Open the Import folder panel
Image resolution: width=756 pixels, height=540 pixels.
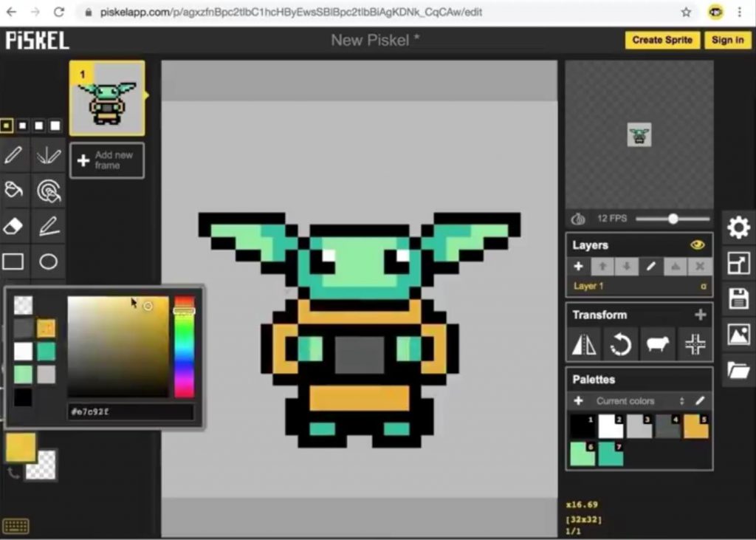point(738,370)
